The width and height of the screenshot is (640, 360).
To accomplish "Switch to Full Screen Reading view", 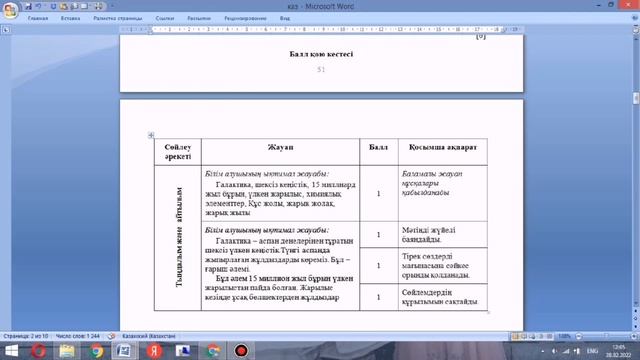I will (x=524, y=336).
